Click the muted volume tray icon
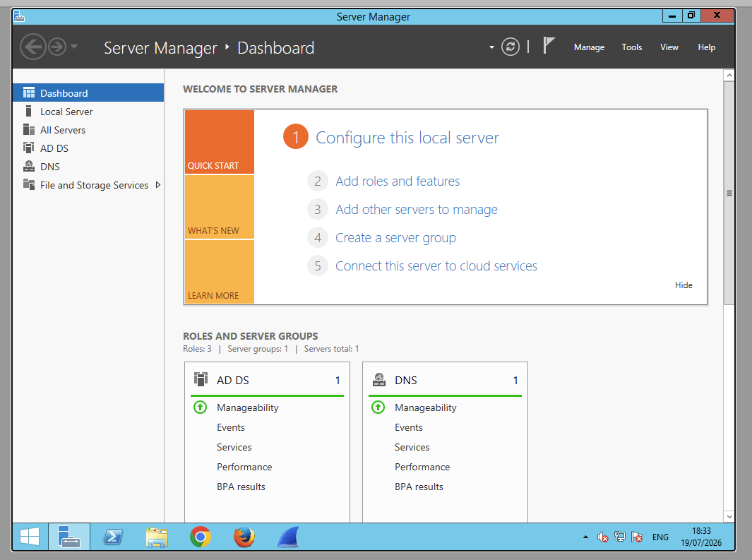Screen dimensions: 752x560 (x=602, y=537)
